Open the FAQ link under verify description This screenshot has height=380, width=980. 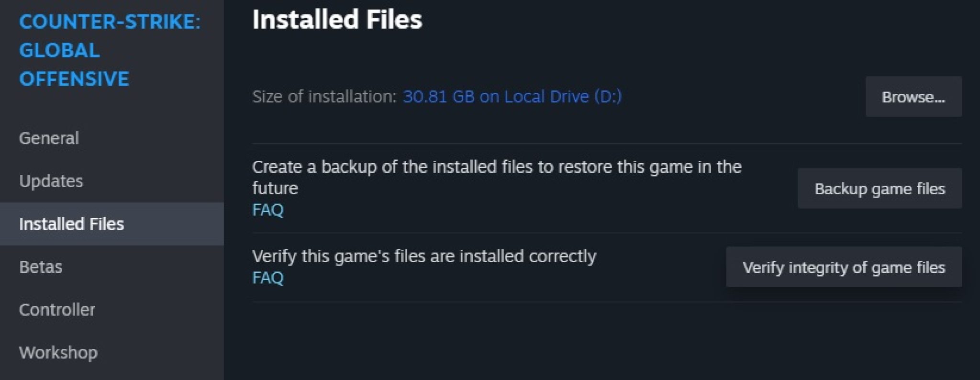click(267, 277)
